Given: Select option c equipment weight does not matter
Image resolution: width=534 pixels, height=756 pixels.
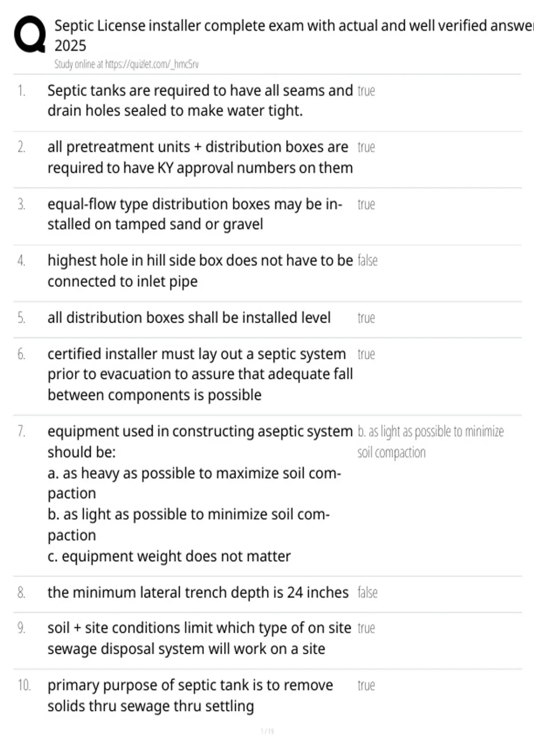Looking at the screenshot, I should (169, 556).
